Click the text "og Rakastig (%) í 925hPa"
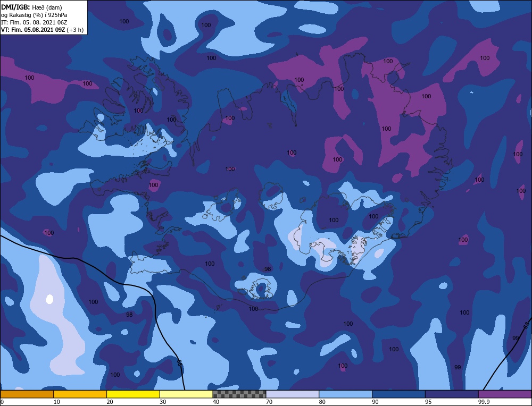This screenshot has width=532, height=406. pos(34,15)
